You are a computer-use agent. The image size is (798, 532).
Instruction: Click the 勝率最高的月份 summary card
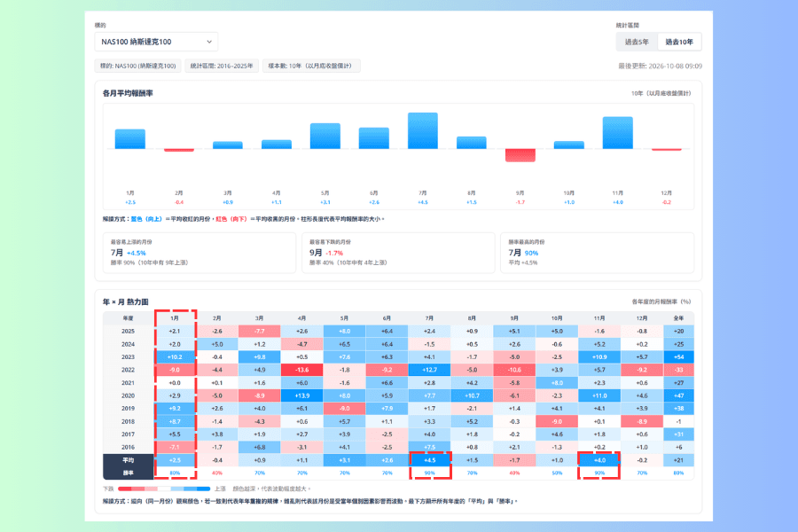point(598,253)
